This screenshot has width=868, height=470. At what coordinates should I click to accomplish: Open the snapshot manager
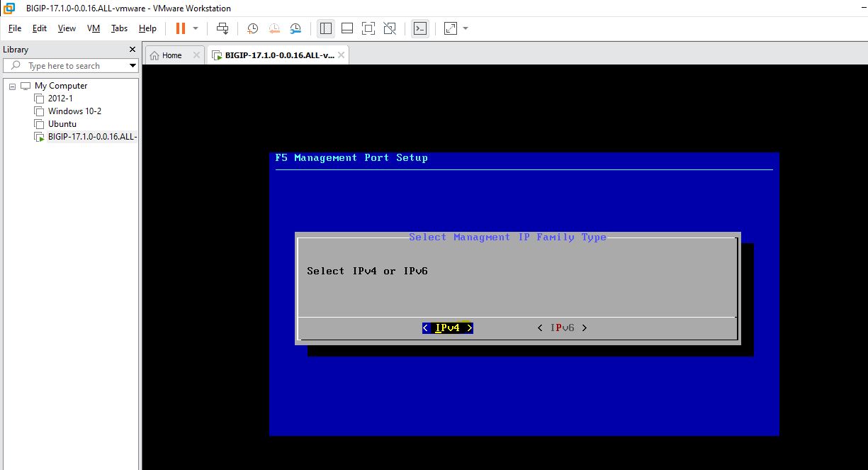click(295, 28)
